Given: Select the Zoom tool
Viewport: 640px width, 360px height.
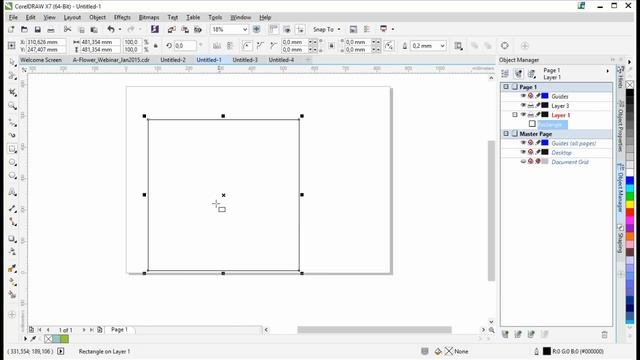Looking at the screenshot, I should tap(12, 106).
